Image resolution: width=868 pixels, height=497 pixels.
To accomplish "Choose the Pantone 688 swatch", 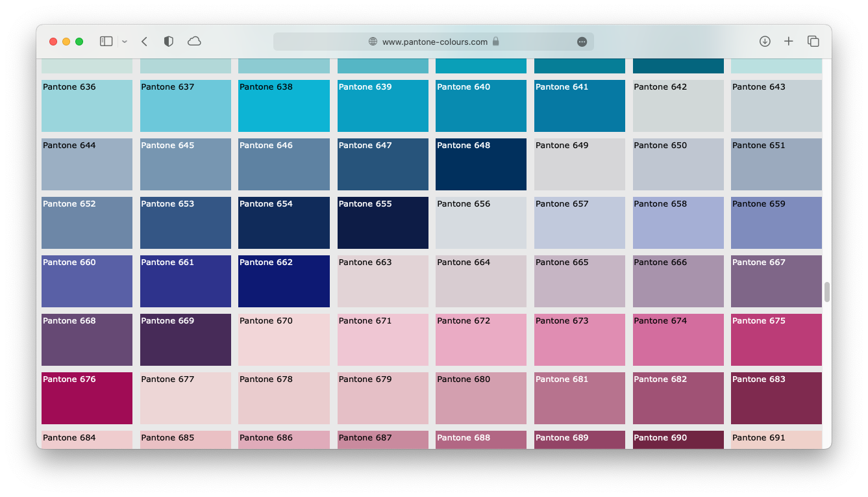I will 481,440.
